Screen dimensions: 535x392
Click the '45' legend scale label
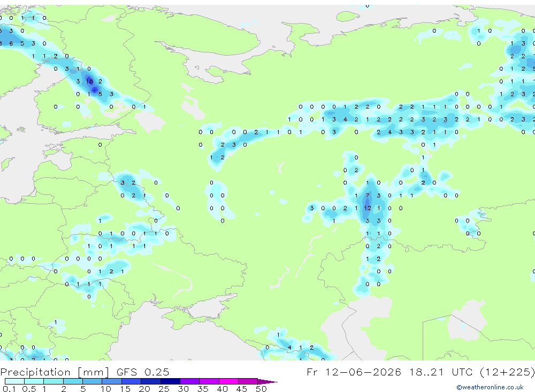242,389
